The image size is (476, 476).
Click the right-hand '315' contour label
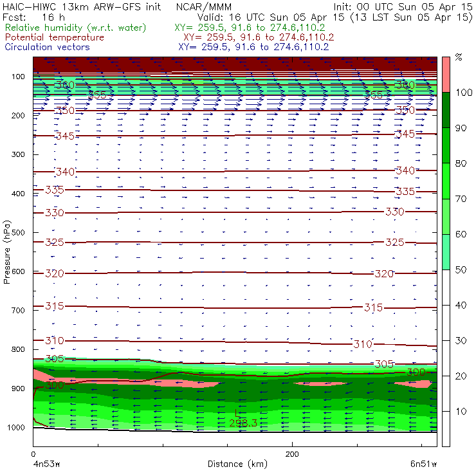(373, 308)
